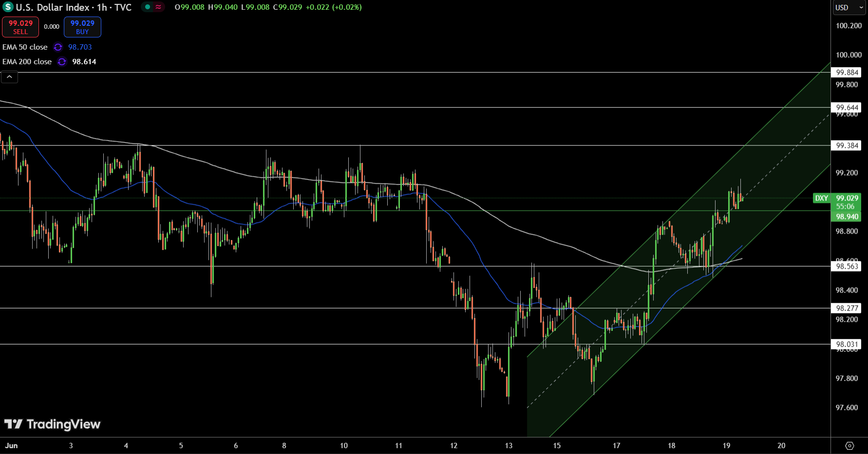This screenshot has height=454, width=868.
Task: Click the 98.031 price level label
Action: [847, 345]
